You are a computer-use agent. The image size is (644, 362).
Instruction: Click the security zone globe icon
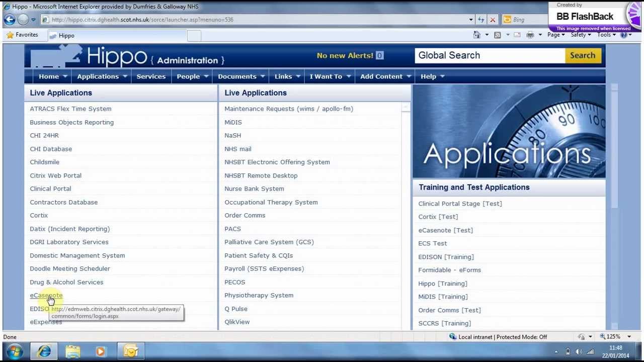pyautogui.click(x=453, y=337)
